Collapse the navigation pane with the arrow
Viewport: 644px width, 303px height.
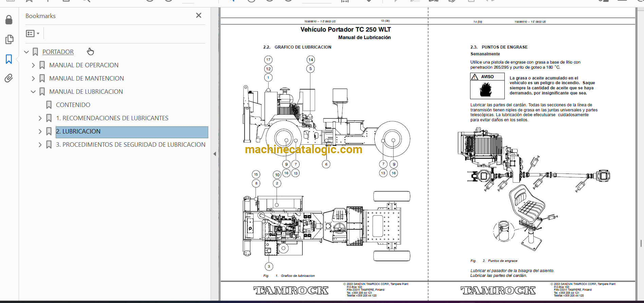[x=215, y=154]
